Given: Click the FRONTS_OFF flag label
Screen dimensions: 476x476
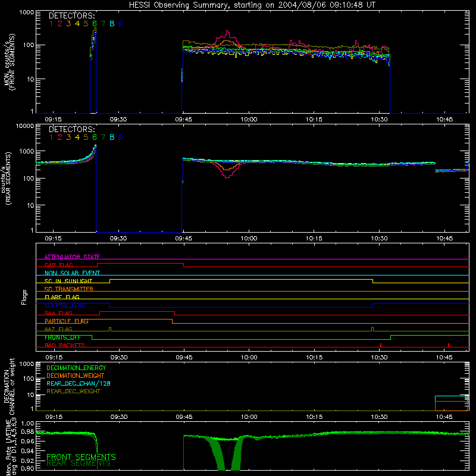Looking at the screenshot, I should pyautogui.click(x=62, y=337).
